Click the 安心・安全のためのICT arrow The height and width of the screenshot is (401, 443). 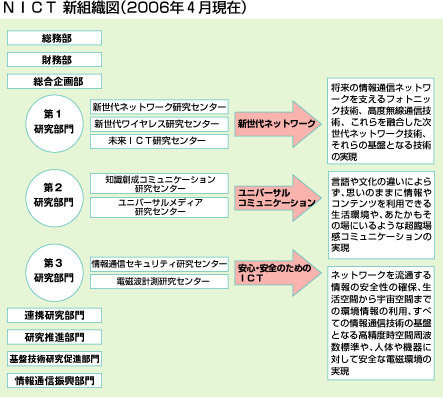tap(277, 273)
